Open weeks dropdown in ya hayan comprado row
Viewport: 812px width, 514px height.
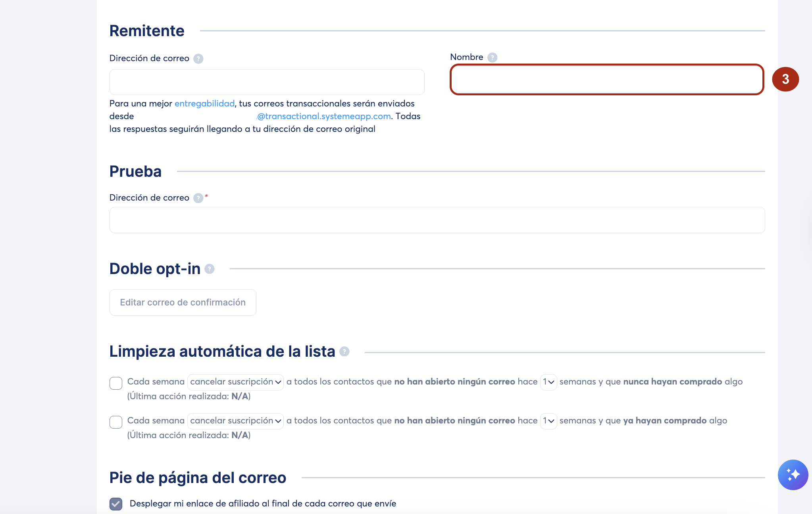click(548, 421)
